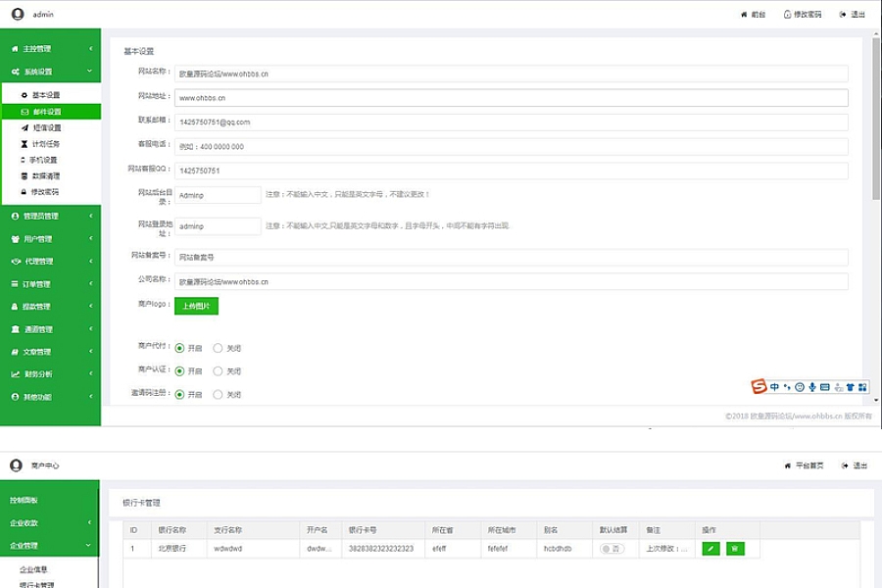This screenshot has height=588, width=882.
Task: Click the 文章管理 icon in sidebar
Action: point(15,352)
